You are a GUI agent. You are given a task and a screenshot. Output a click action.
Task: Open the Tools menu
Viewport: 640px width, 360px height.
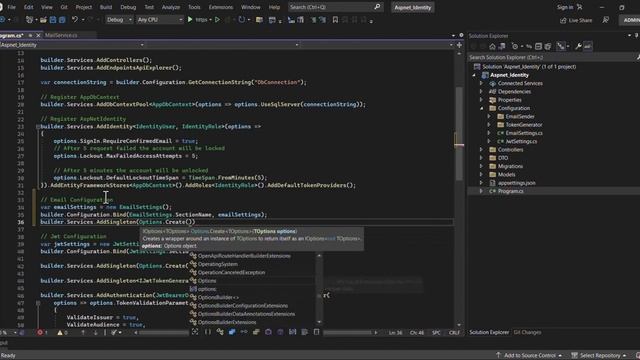194,7
